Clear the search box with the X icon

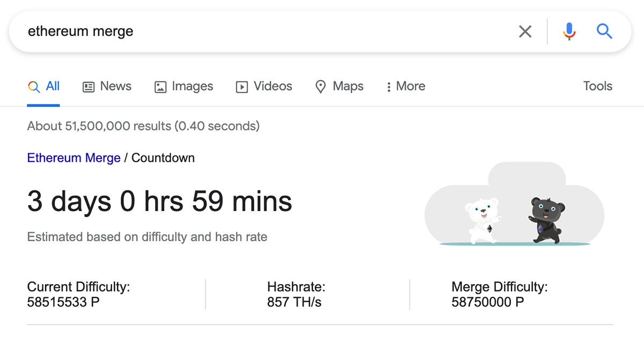pos(525,32)
